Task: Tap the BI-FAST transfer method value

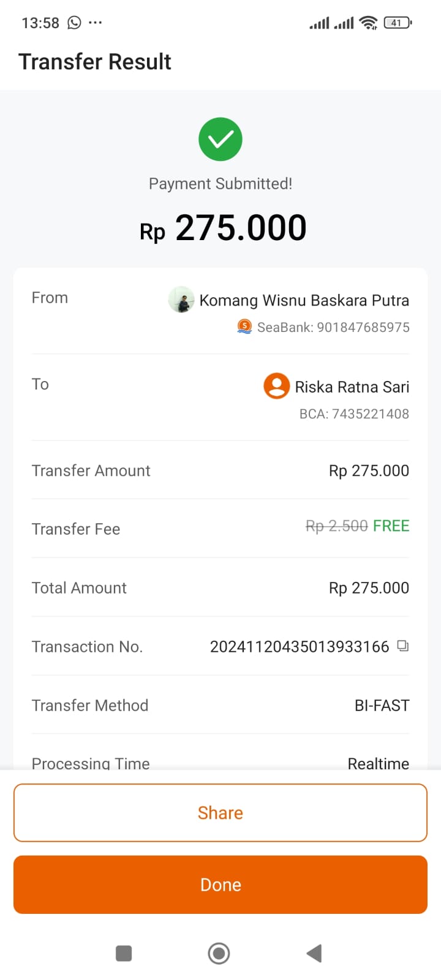Action: tap(382, 706)
